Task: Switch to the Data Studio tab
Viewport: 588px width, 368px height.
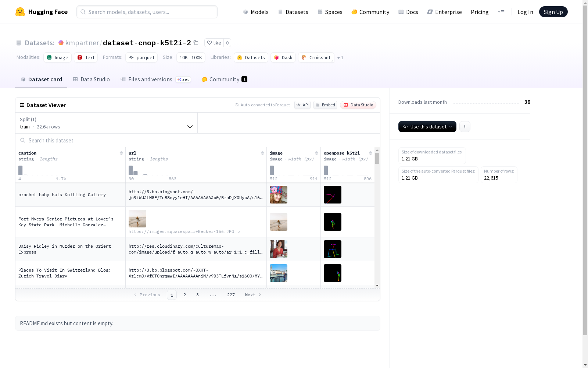Action: 92,79
